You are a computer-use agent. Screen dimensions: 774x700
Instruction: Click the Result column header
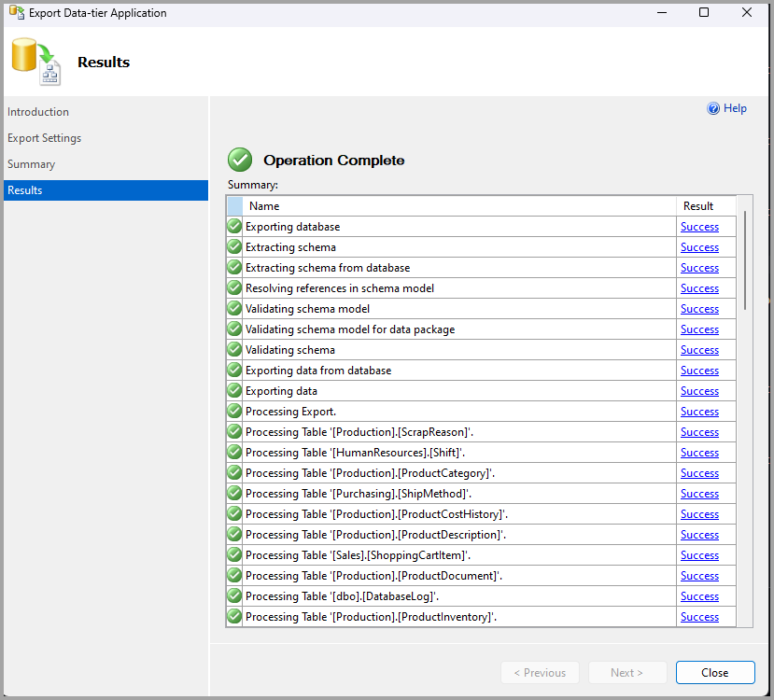tap(698, 206)
